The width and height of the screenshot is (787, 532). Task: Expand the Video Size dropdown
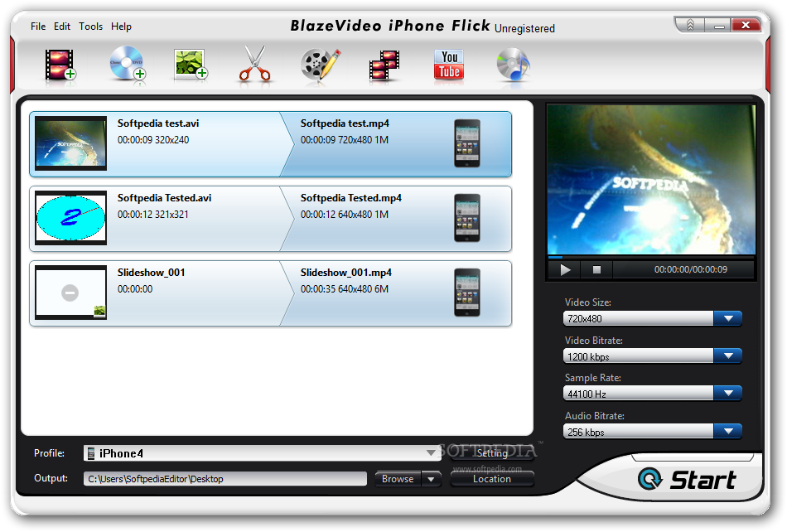[728, 318]
